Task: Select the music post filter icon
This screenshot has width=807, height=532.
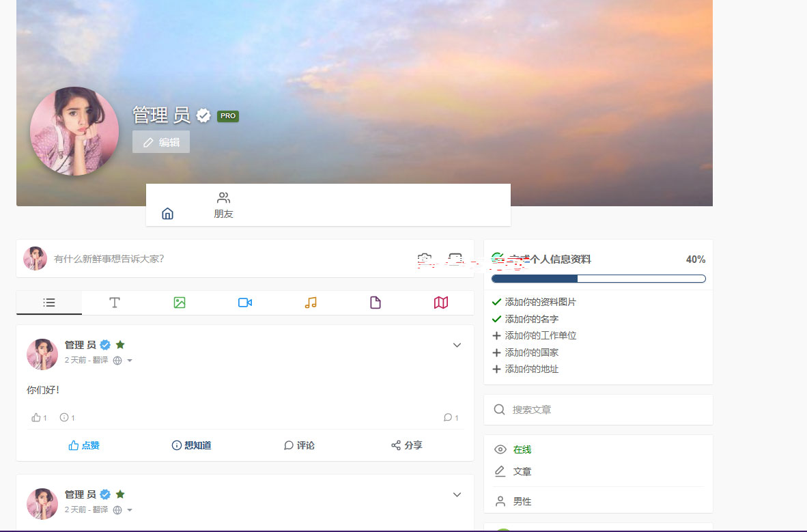Action: pos(311,303)
